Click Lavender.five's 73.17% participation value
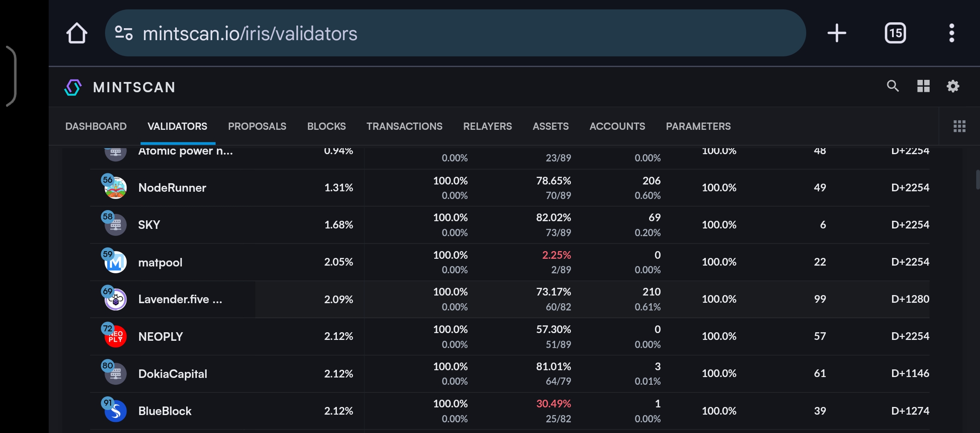 coord(553,292)
